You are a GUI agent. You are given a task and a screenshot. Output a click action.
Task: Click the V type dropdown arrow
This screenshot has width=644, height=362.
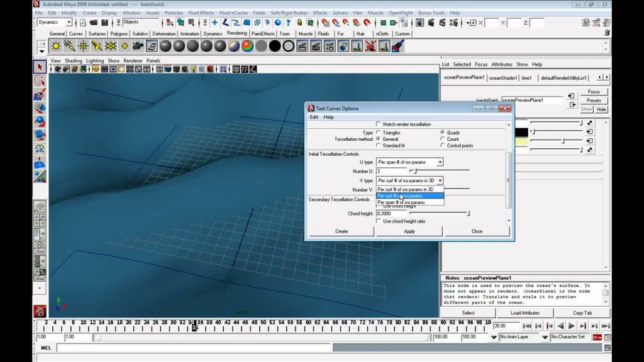pos(440,180)
